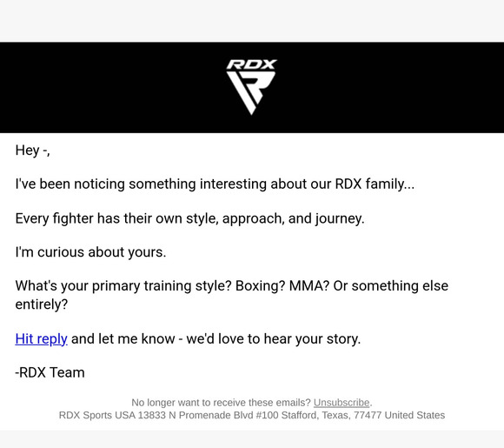The image size is (504, 448).
Task: Click "we'd love to hear your story" text
Action: [x=273, y=339]
